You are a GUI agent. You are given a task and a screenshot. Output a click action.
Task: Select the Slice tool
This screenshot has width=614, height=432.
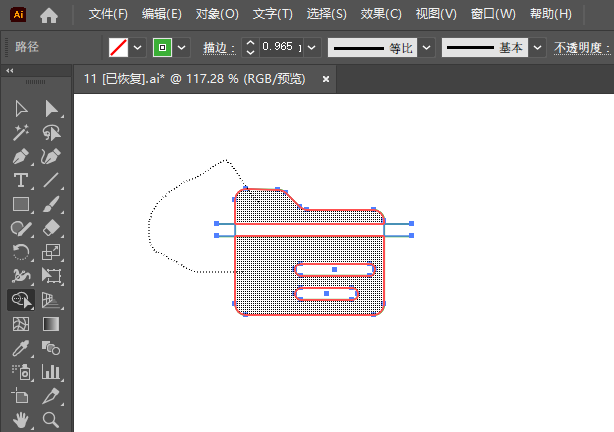(51, 396)
